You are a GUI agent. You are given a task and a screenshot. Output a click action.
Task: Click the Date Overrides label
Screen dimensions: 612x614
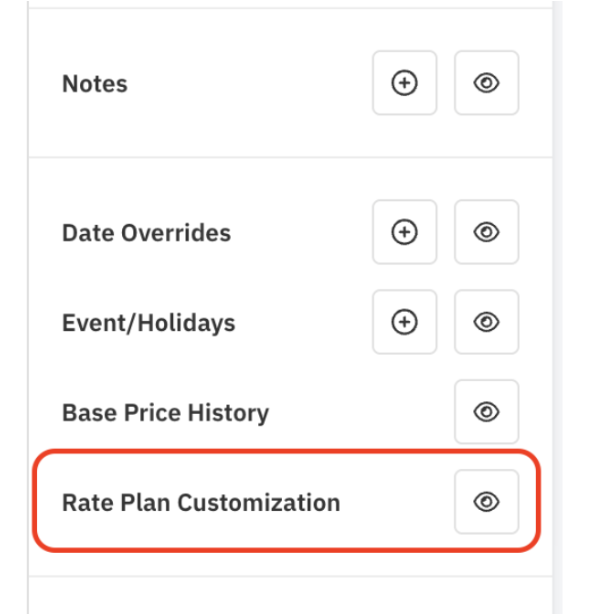point(146,233)
